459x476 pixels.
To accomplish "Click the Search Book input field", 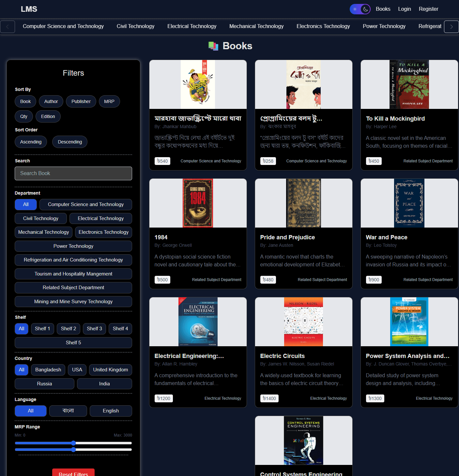I will 73,173.
